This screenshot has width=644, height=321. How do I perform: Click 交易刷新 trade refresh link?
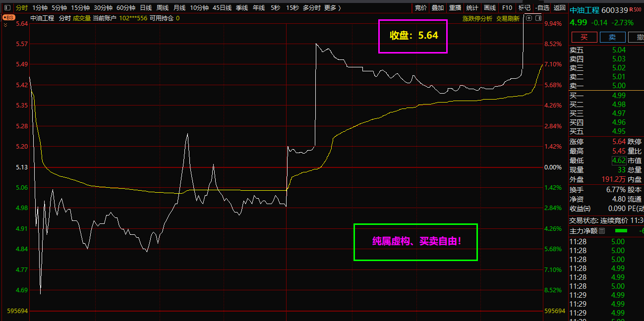(x=508, y=18)
